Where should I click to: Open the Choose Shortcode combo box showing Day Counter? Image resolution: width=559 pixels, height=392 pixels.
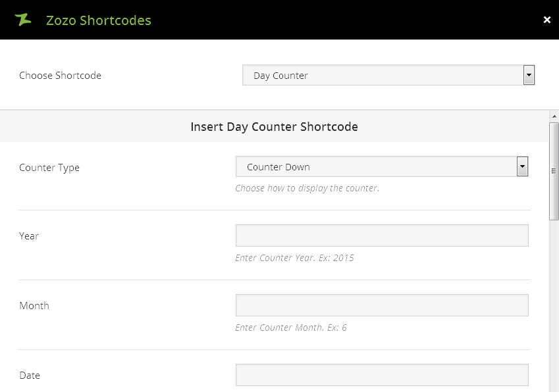coord(382,76)
